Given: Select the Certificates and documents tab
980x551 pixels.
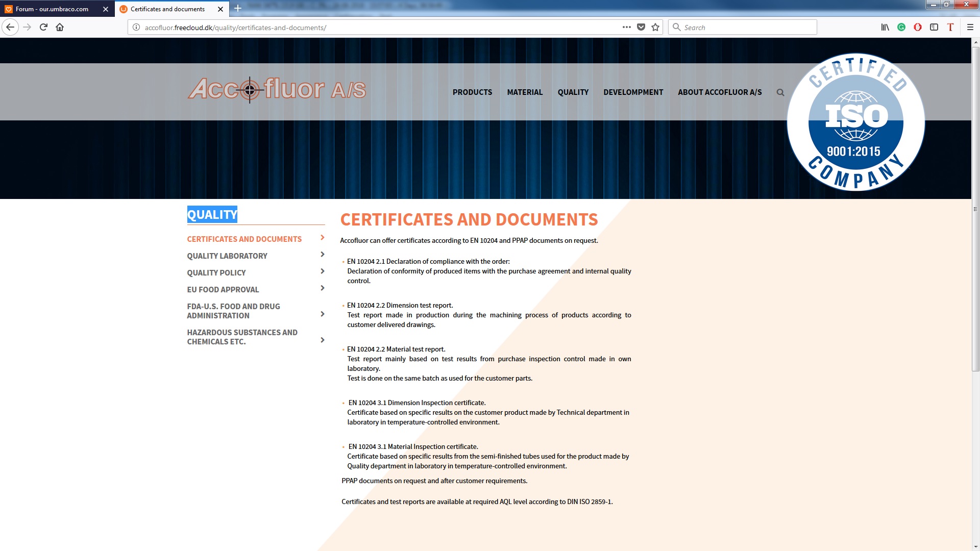Looking at the screenshot, I should coord(167,9).
